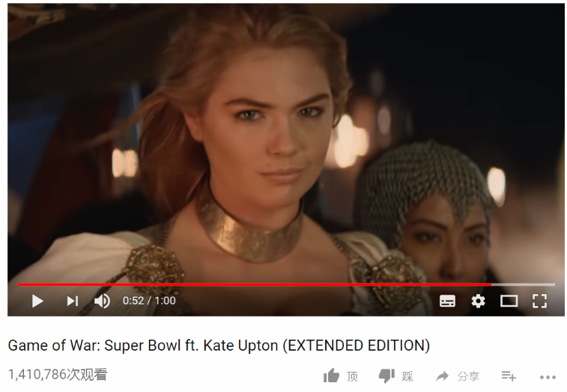This screenshot has height=392, width=567.
Task: Mute the video using speaker icon
Action: point(102,301)
